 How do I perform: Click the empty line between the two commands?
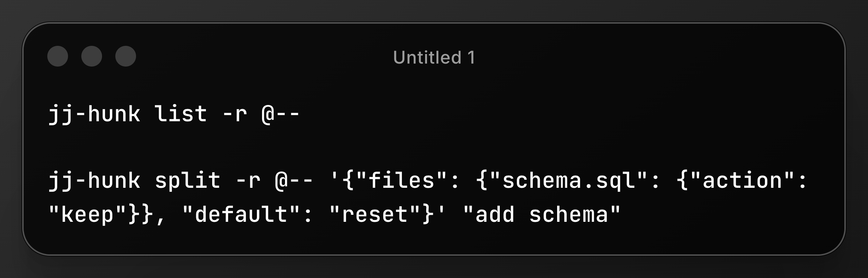(x=222, y=147)
